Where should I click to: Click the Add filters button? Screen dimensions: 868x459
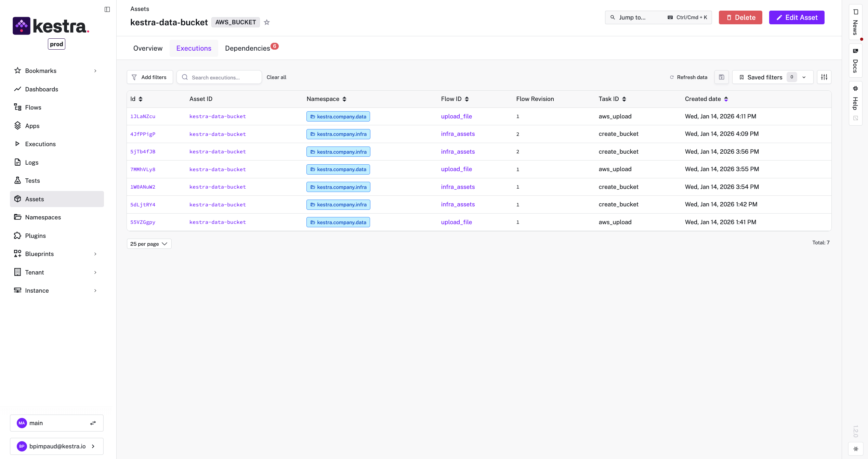(x=150, y=77)
